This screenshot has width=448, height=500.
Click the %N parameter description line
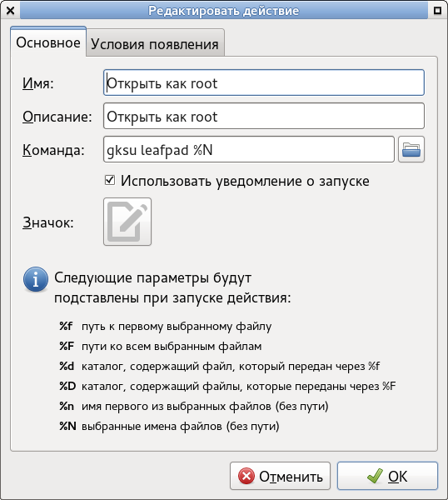click(169, 426)
